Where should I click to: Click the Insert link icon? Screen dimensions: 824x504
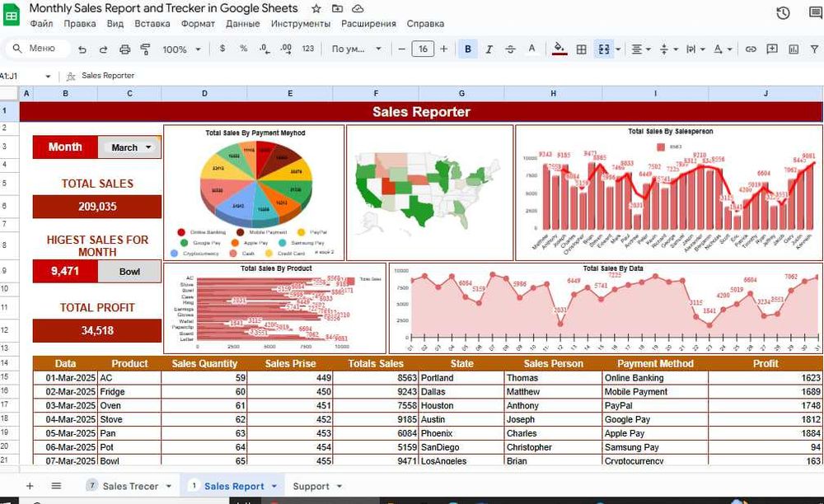(751, 49)
